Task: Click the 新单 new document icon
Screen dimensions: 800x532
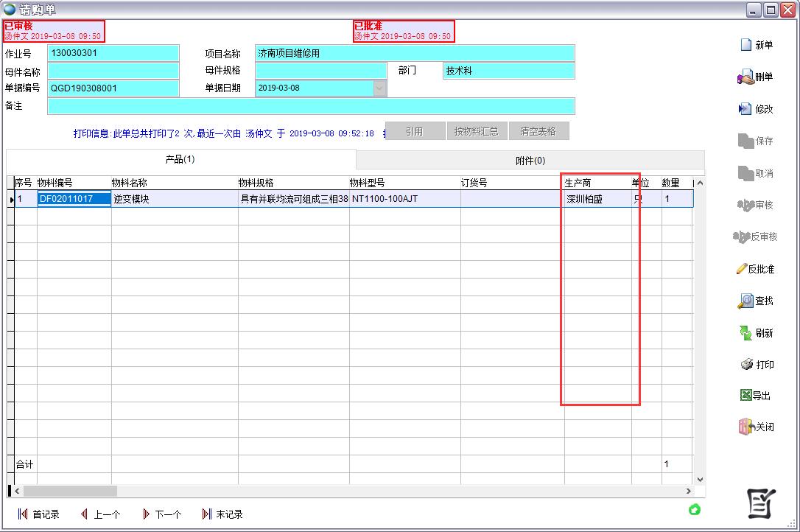Action: tap(746, 45)
